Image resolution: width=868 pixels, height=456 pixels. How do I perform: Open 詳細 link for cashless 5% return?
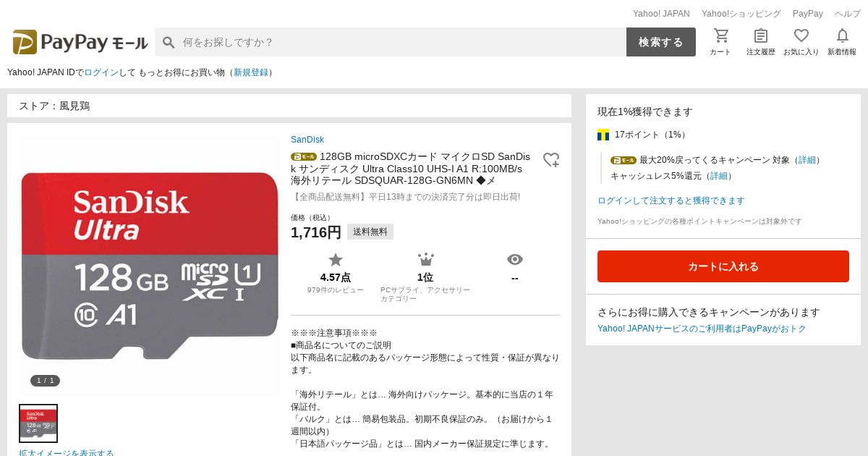[x=718, y=176]
